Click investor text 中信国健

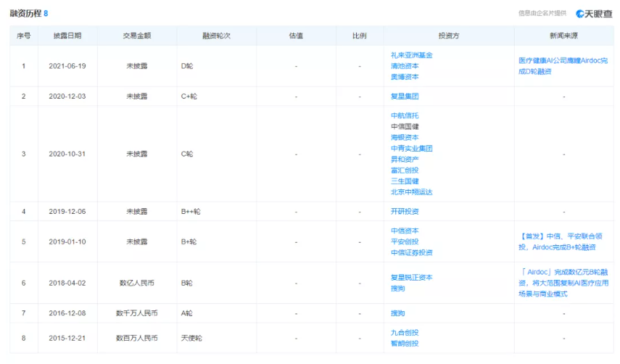(x=405, y=126)
